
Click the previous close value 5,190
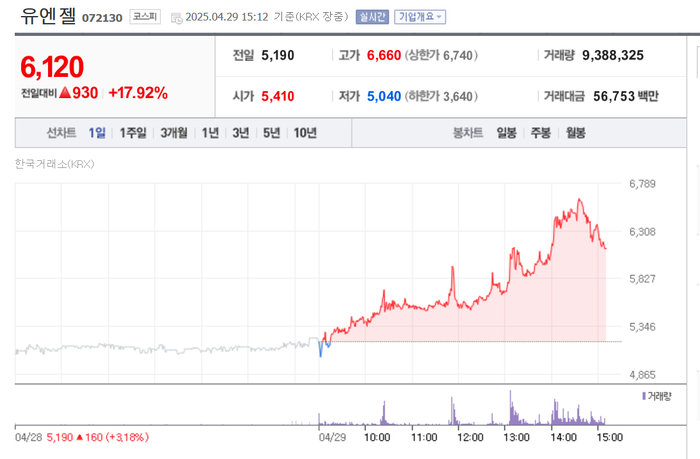(x=278, y=55)
